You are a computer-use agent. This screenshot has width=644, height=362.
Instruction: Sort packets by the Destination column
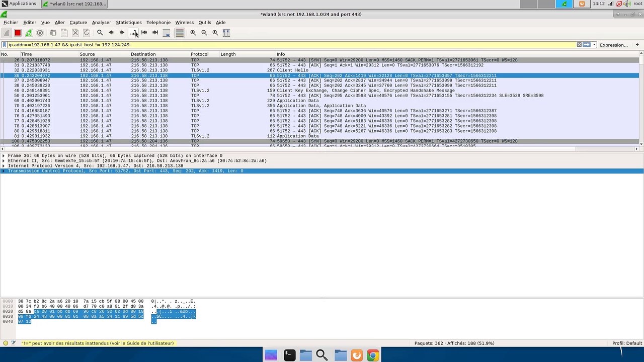[x=159, y=54]
